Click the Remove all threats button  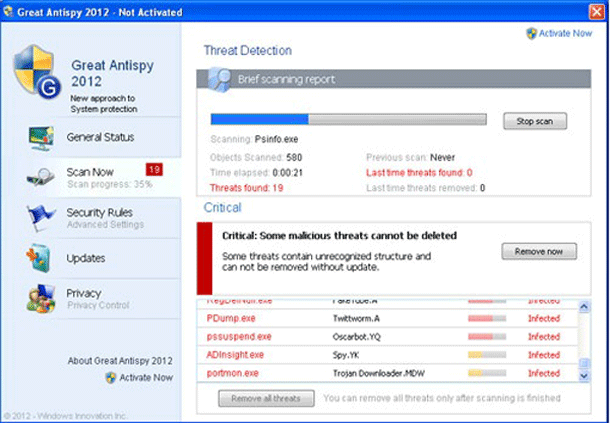pos(265,398)
